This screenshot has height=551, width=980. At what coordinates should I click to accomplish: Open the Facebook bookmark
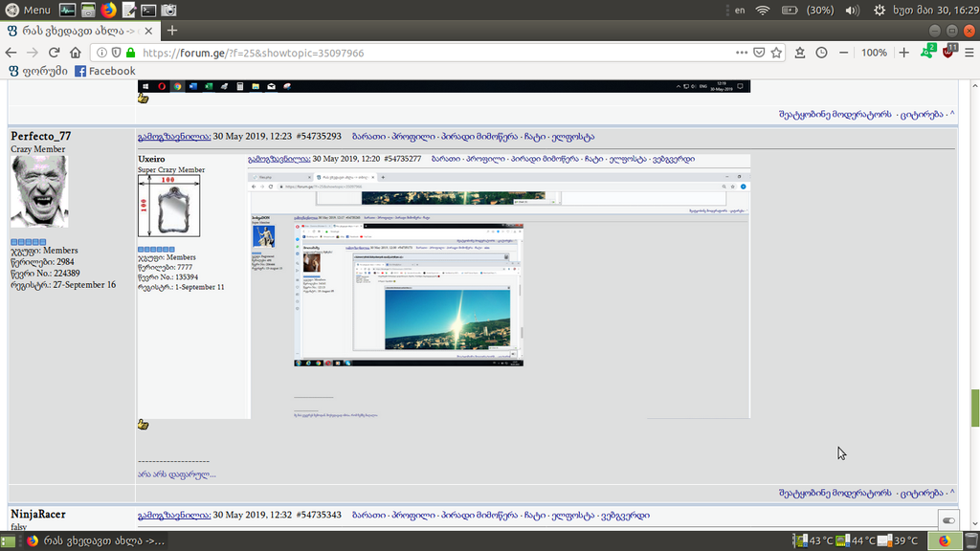tap(105, 71)
